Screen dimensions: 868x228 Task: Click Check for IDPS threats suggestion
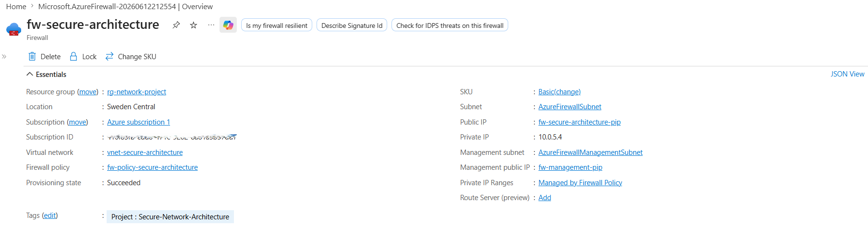coord(450,25)
